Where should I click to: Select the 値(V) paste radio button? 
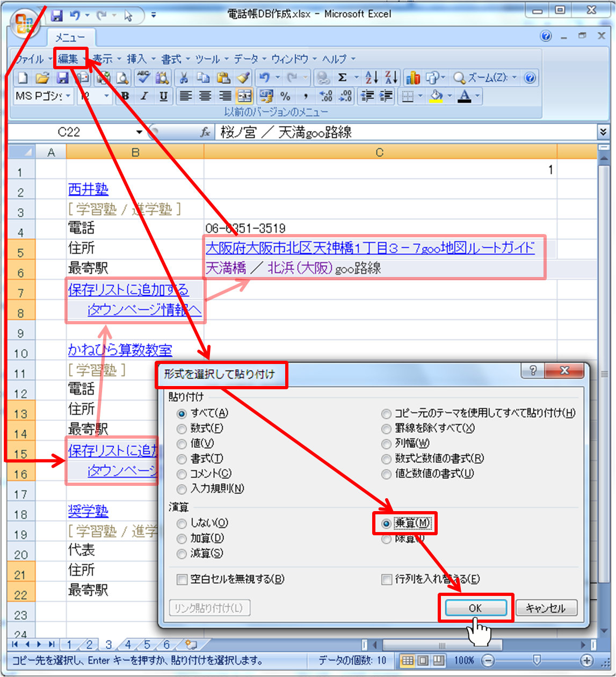point(183,444)
